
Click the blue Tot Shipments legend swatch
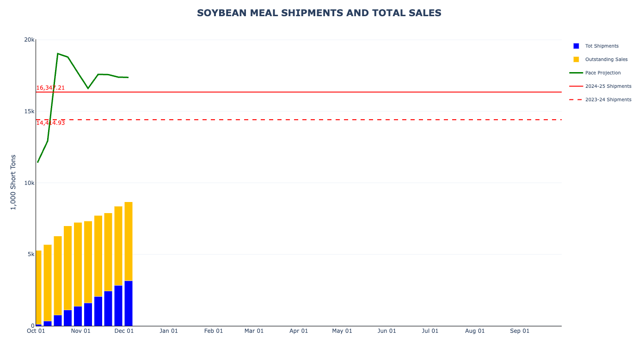(576, 46)
